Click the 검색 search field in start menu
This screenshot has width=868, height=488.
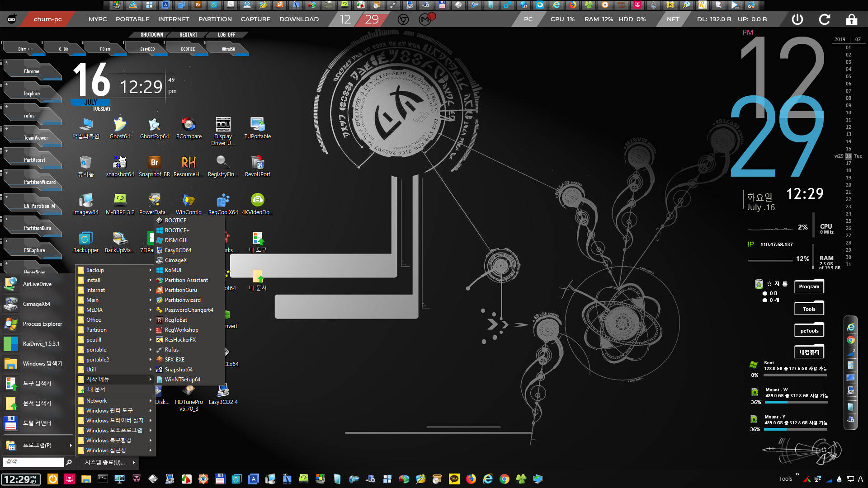click(x=33, y=462)
